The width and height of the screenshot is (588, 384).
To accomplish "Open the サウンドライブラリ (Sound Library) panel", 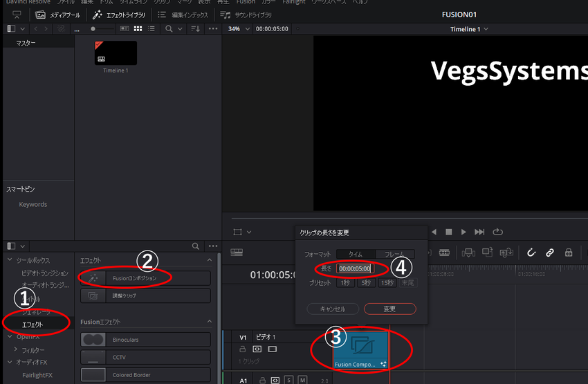I will (x=246, y=15).
